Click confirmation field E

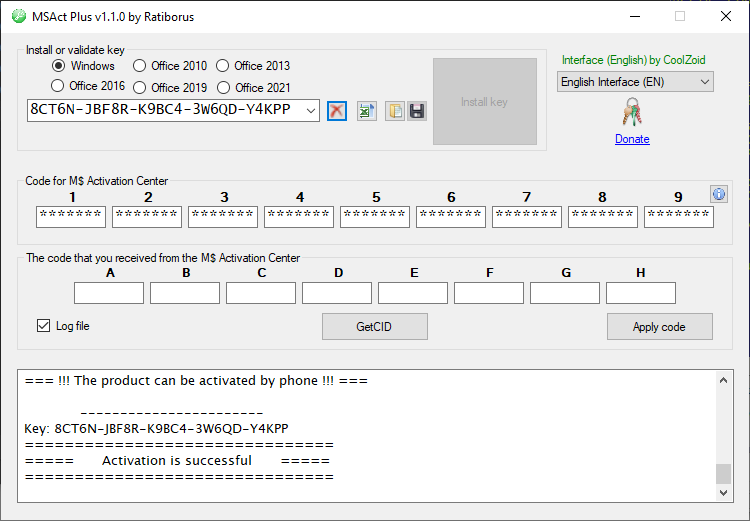pos(413,293)
